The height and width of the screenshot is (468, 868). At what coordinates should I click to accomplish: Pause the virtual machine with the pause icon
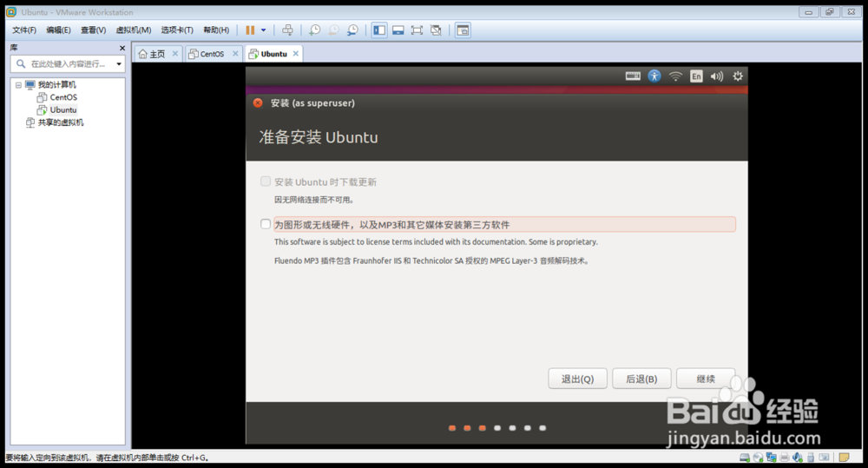pyautogui.click(x=250, y=30)
